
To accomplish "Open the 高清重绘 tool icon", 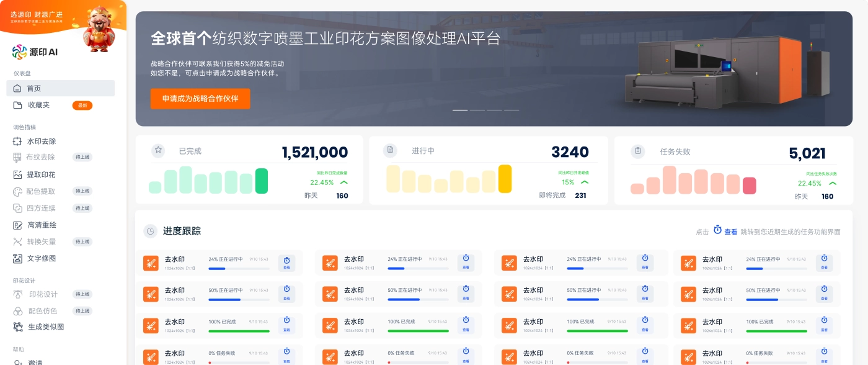I will (17, 225).
